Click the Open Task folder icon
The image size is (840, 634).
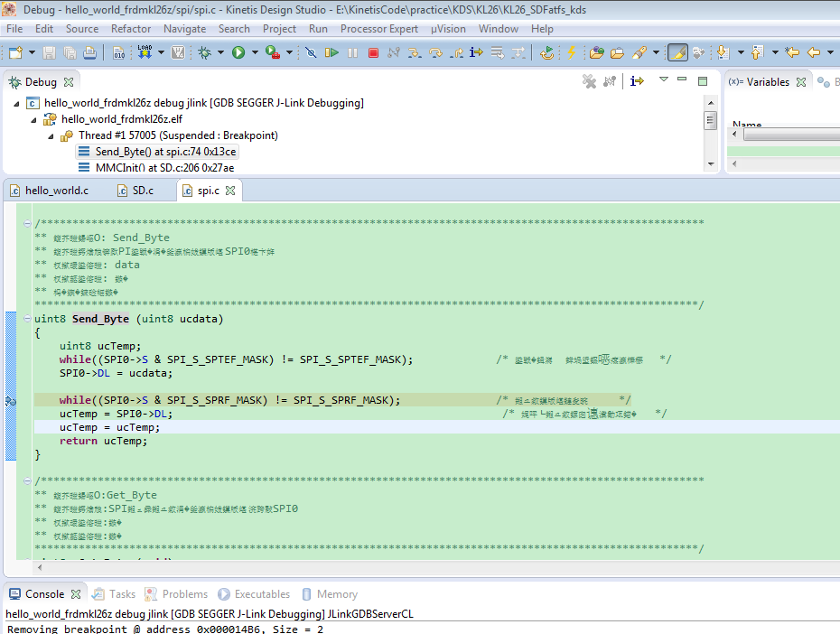point(617,52)
